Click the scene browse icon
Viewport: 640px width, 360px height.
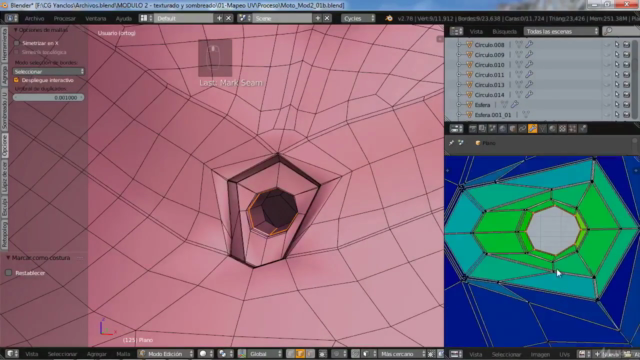coord(244,18)
